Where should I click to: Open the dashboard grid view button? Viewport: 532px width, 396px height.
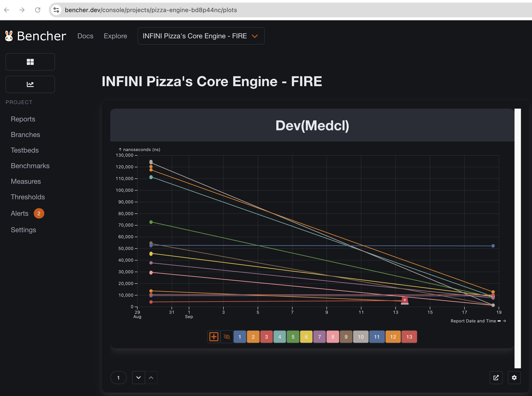pyautogui.click(x=30, y=62)
